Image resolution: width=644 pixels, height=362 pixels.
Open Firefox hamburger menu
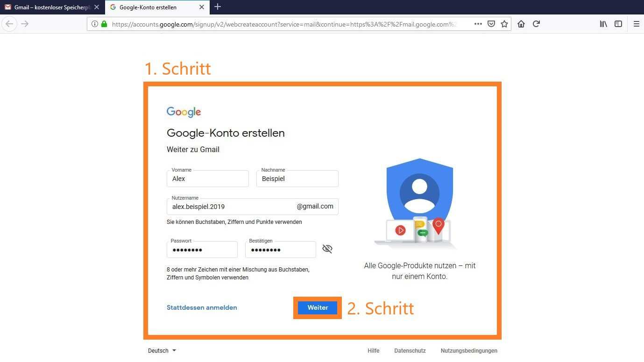[x=636, y=24]
